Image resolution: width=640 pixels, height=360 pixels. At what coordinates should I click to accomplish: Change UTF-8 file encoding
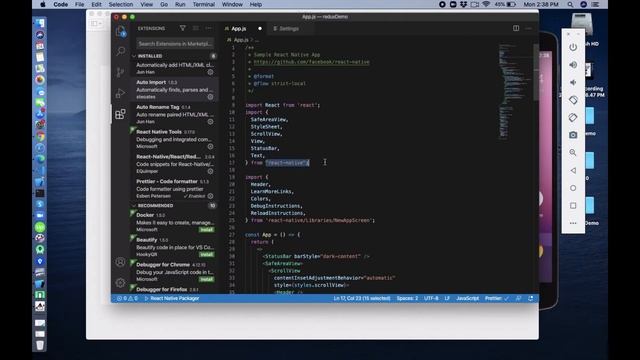pos(431,298)
